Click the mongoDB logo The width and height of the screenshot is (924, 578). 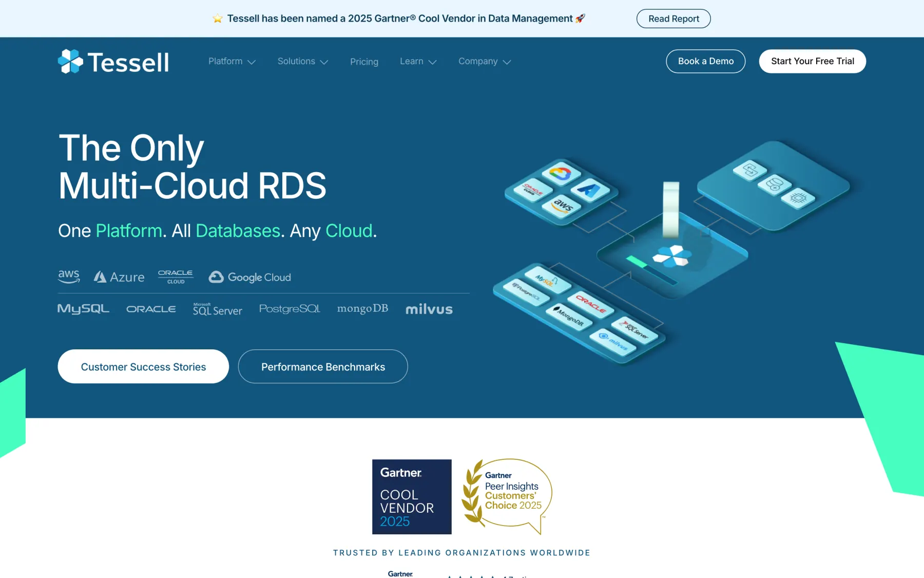pos(362,308)
